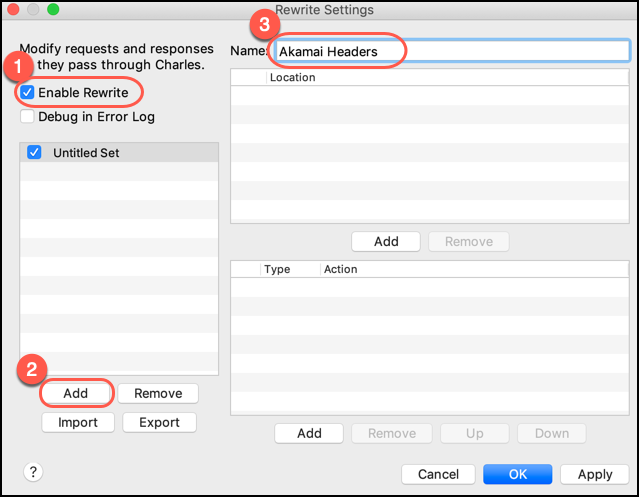The width and height of the screenshot is (639, 497).
Task: Disable the Enable Rewrite checkbox
Action: point(27,93)
